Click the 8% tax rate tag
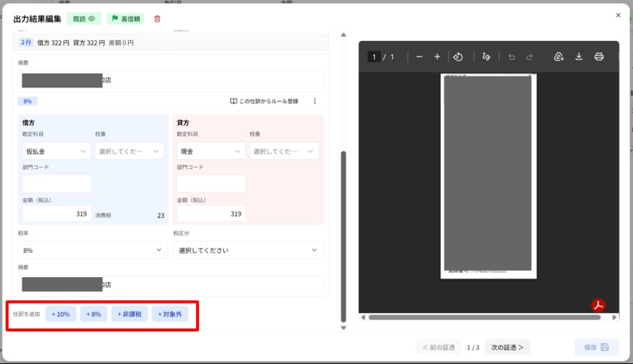Image resolution: width=633 pixels, height=364 pixels. tap(27, 101)
